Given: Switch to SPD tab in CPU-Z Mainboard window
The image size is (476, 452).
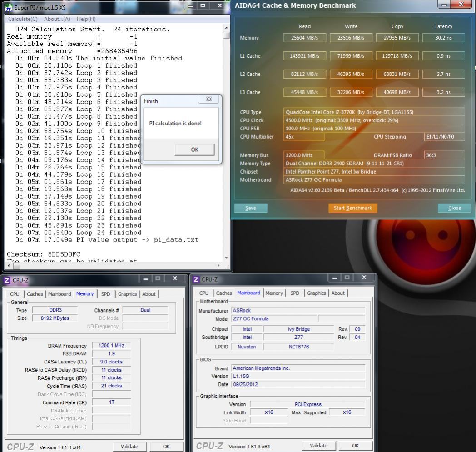Looking at the screenshot, I should point(295,293).
